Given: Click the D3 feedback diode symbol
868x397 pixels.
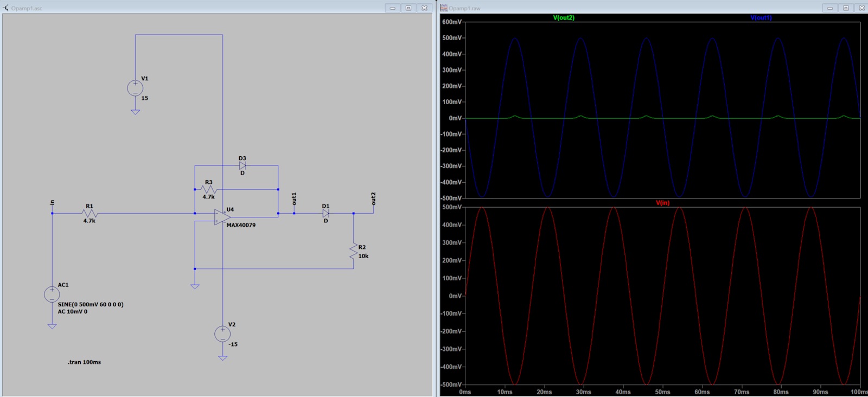Looking at the screenshot, I should 242,165.
